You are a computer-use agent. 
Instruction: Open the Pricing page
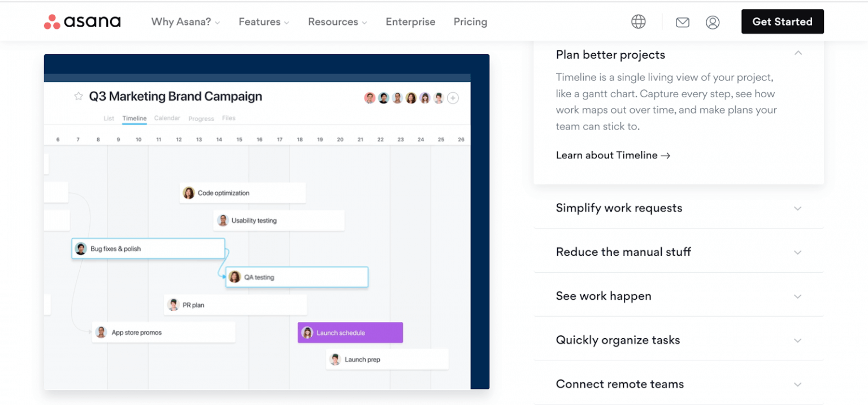coord(470,21)
